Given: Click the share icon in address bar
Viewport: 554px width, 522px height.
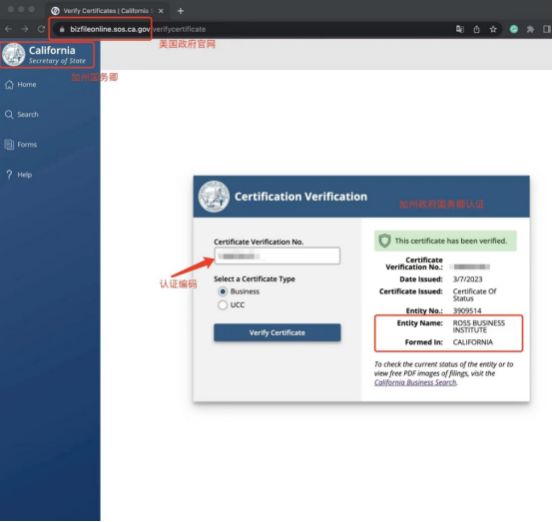Looking at the screenshot, I should pos(477,29).
